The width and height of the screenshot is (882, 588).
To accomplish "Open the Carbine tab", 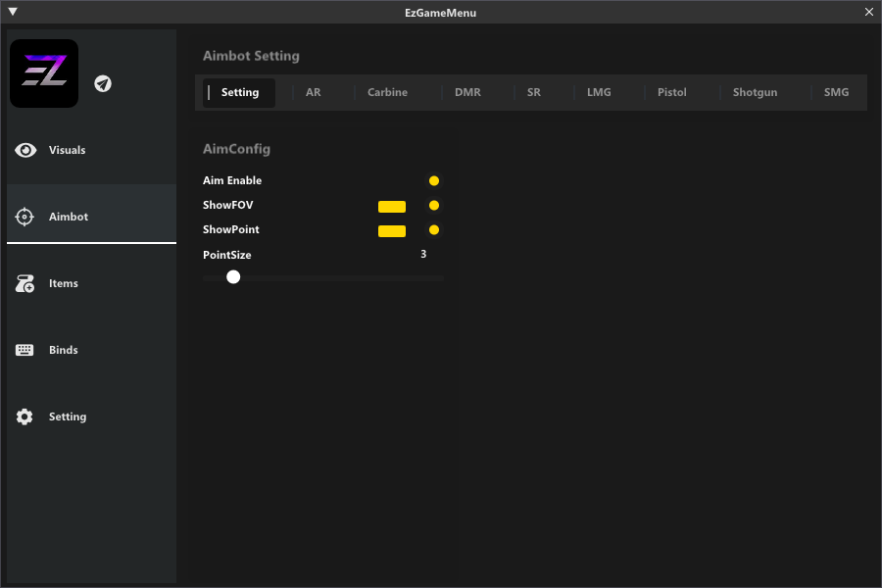I will (x=387, y=92).
